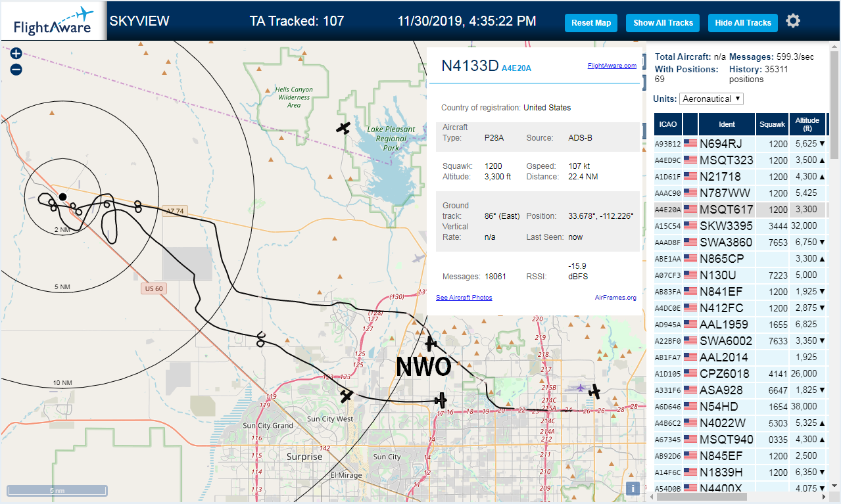Open the map info 'i' button

(x=633, y=488)
